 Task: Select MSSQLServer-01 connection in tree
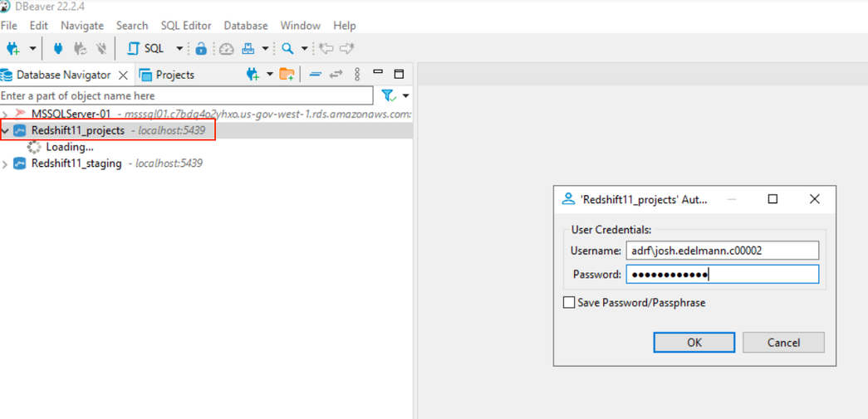(x=71, y=114)
